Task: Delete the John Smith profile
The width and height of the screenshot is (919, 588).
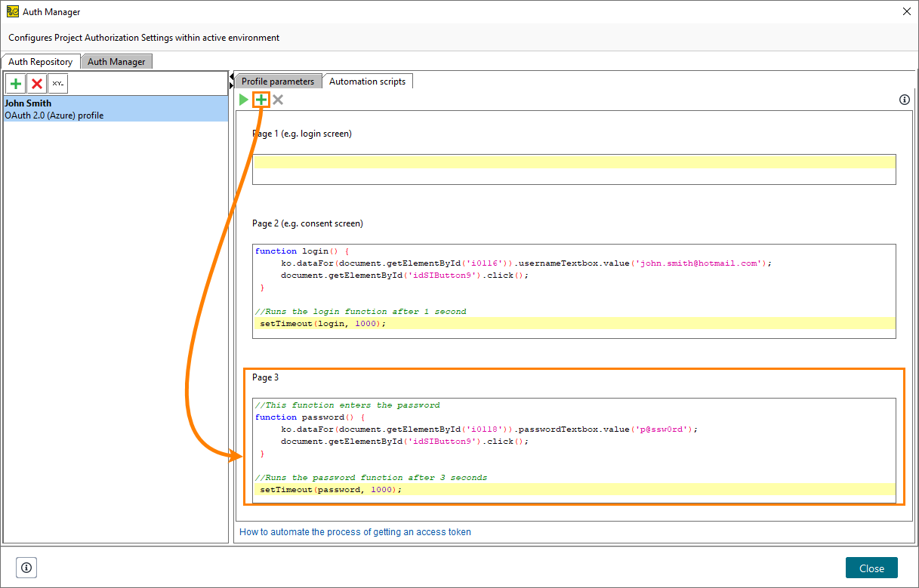Action: pos(35,83)
